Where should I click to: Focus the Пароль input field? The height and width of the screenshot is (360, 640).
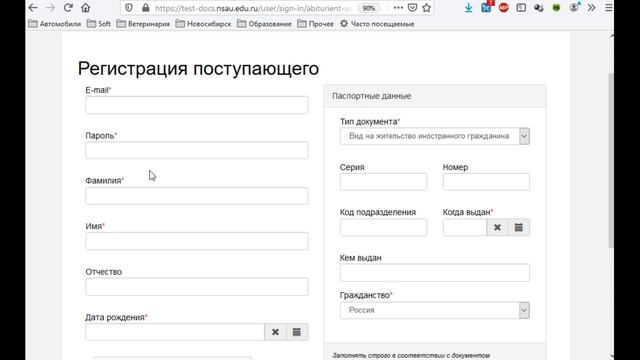pos(197,150)
